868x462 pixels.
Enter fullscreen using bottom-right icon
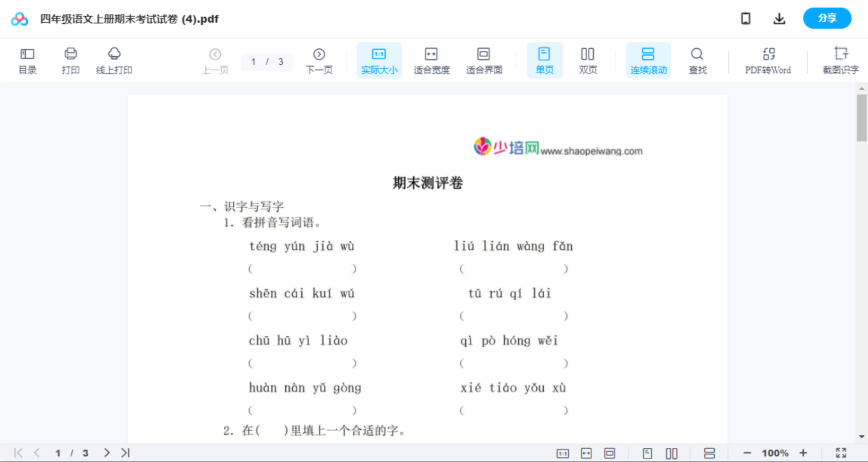tap(841, 453)
